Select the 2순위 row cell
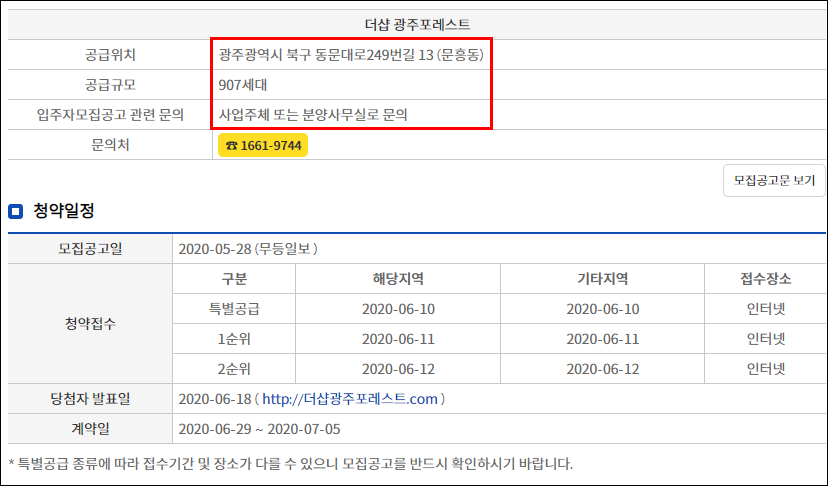 [234, 369]
